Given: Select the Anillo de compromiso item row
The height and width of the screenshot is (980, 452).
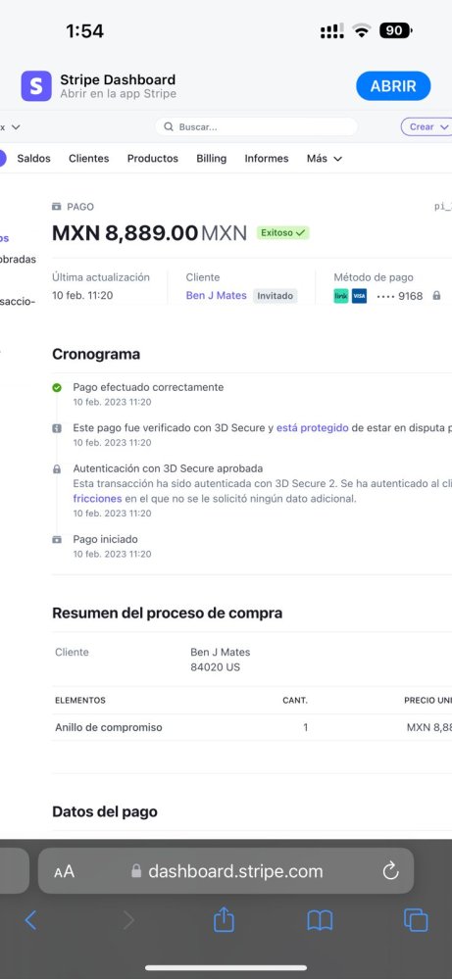Looking at the screenshot, I should [252, 727].
